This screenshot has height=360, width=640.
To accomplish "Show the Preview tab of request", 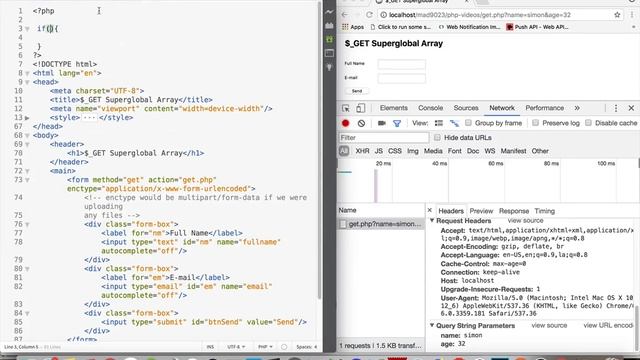I will (481, 211).
